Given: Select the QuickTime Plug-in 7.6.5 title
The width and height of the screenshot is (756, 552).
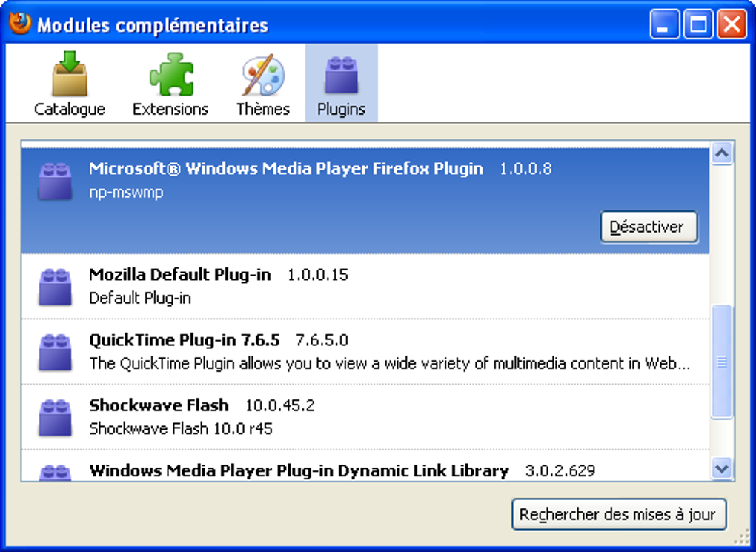Looking at the screenshot, I should click(x=184, y=340).
